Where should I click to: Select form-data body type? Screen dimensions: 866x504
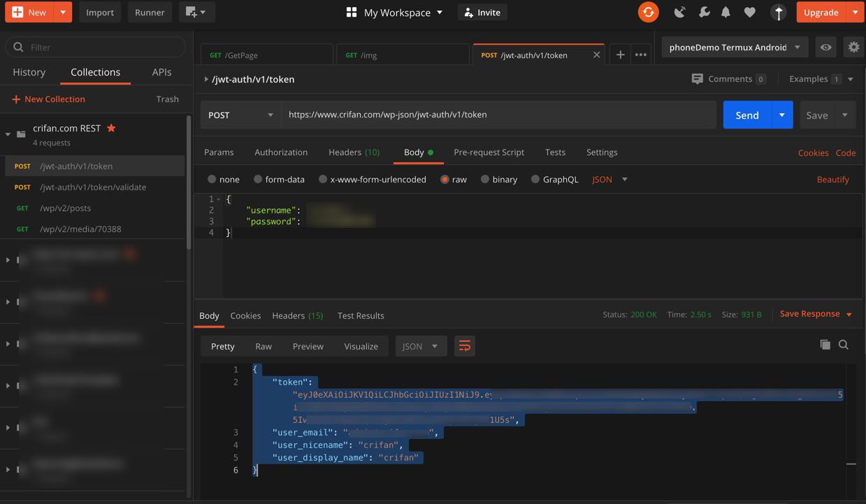click(x=258, y=180)
